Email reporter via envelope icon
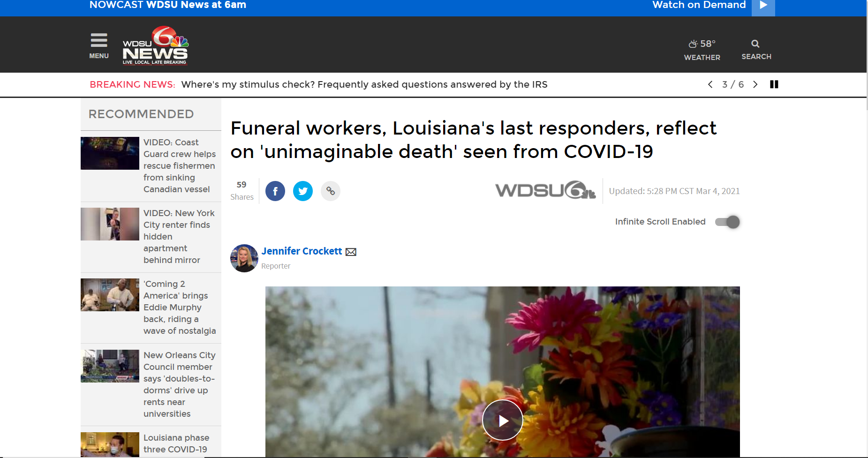 coord(351,252)
